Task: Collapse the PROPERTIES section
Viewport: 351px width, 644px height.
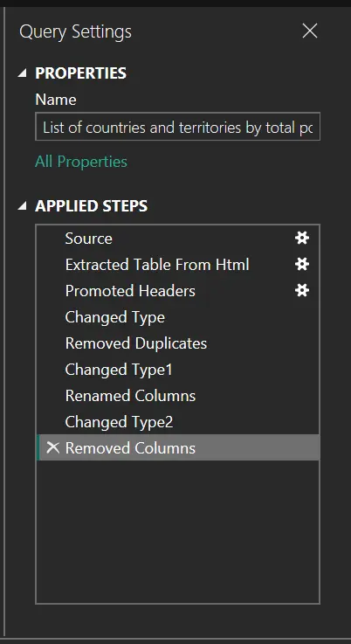Action: click(x=23, y=73)
